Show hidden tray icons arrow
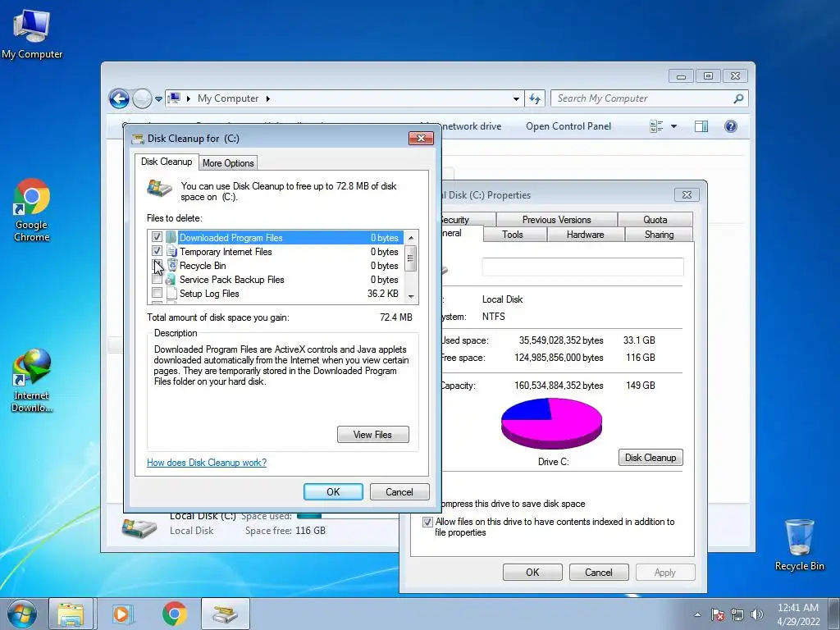 tap(697, 614)
